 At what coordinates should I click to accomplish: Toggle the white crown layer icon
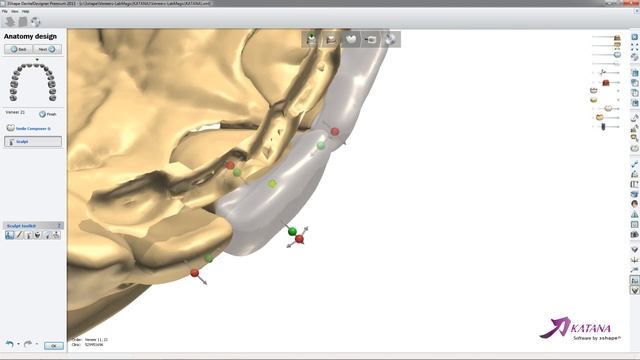click(594, 90)
